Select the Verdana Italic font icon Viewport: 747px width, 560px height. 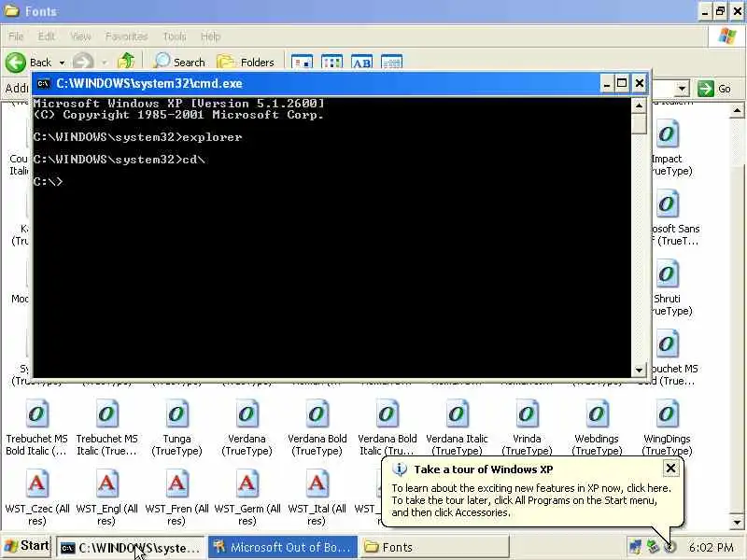coord(457,414)
